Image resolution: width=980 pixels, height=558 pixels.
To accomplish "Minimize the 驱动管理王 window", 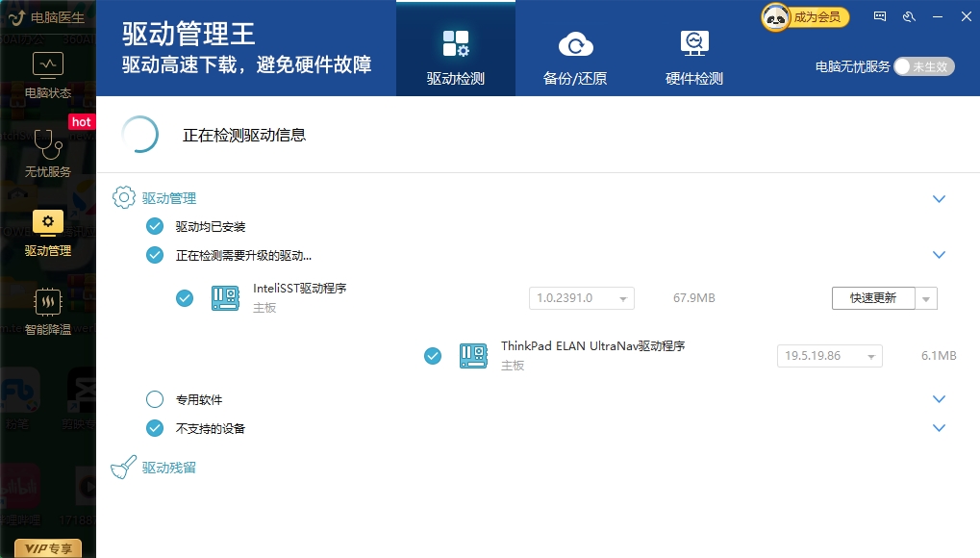I will [x=938, y=17].
